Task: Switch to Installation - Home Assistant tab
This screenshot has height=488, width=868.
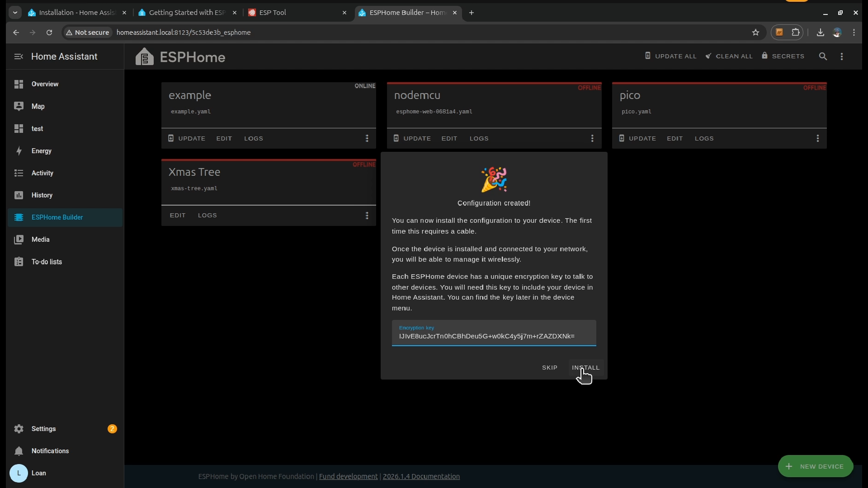Action: pyautogui.click(x=77, y=13)
